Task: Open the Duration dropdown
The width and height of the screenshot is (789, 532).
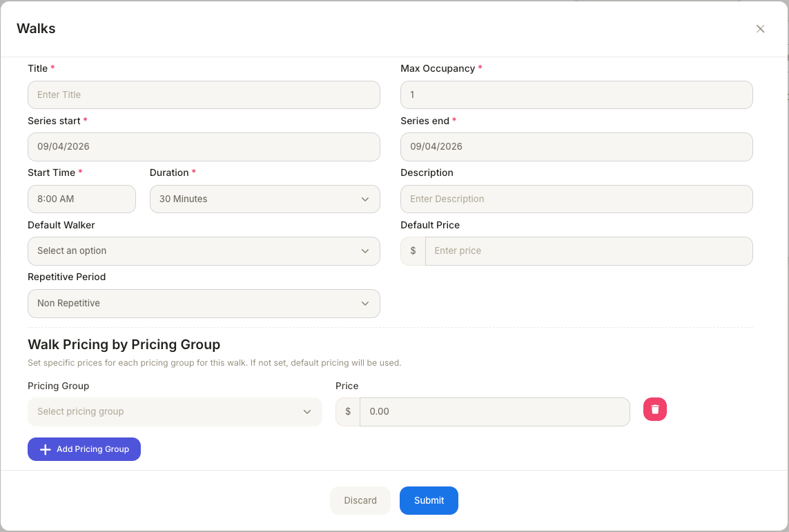Action: click(264, 199)
